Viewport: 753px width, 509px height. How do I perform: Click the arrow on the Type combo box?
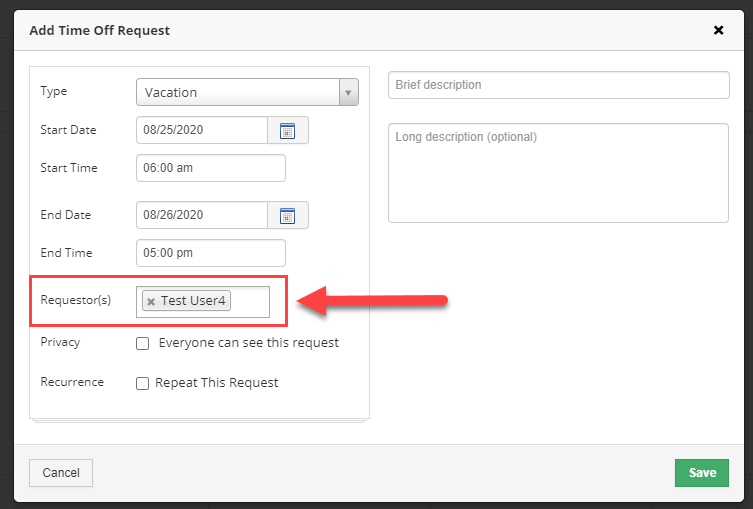click(348, 92)
